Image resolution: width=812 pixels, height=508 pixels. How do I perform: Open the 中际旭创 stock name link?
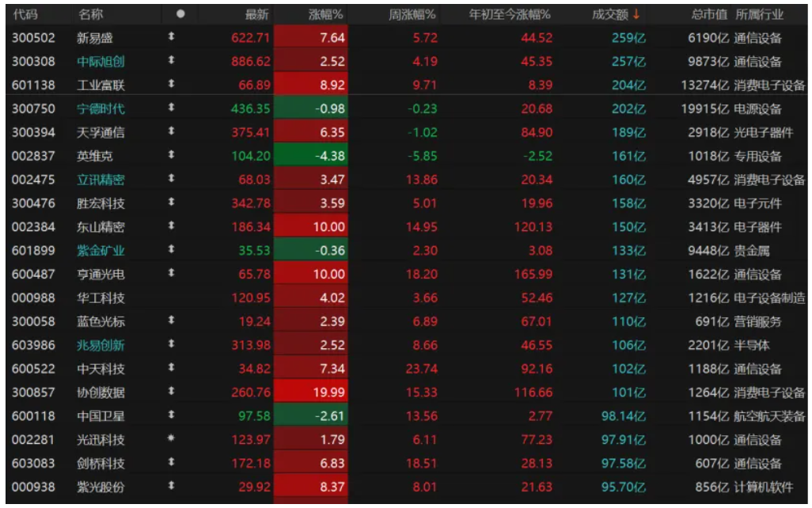[x=101, y=61]
